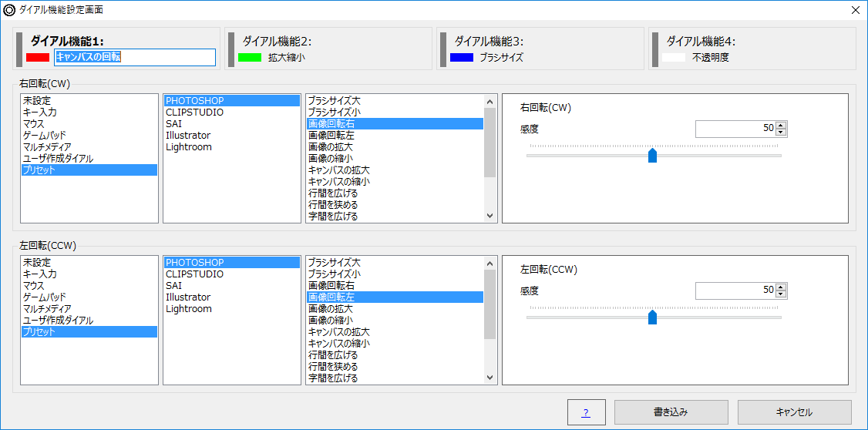This screenshot has height=430, width=868.
Task: Switch to the ダイアル機能3 ブラシサイズ tab
Action: point(540,49)
